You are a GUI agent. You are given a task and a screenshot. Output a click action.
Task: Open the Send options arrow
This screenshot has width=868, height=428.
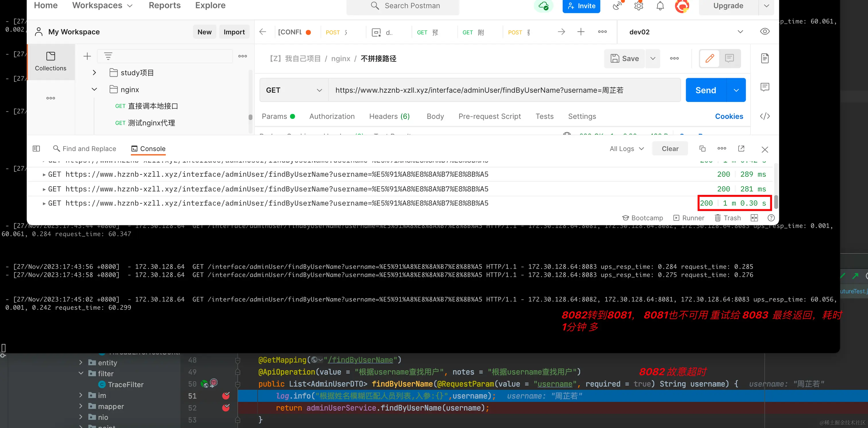736,90
